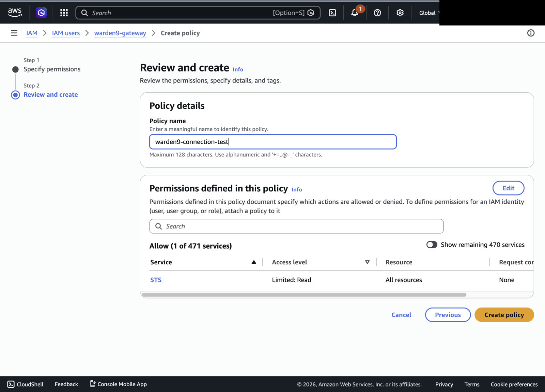Click the Amazon Q icon in search bar
The width and height of the screenshot is (545, 392).
pyautogui.click(x=311, y=13)
